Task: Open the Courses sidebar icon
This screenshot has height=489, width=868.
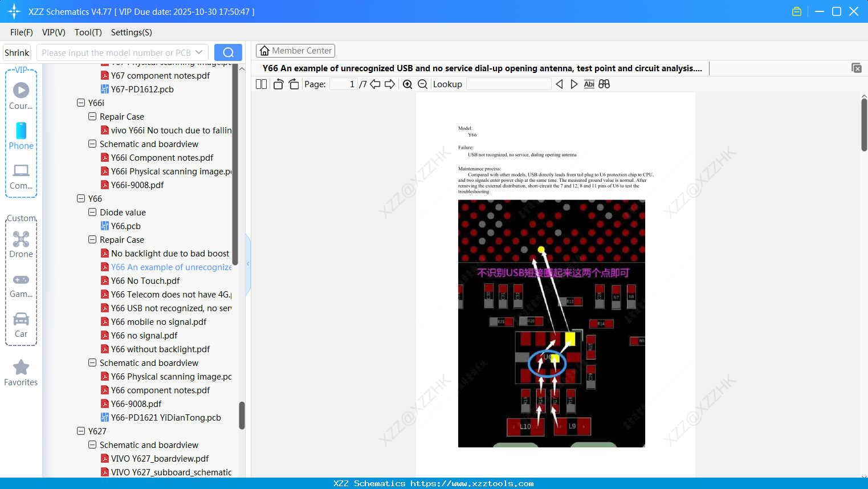Action: [x=21, y=96]
